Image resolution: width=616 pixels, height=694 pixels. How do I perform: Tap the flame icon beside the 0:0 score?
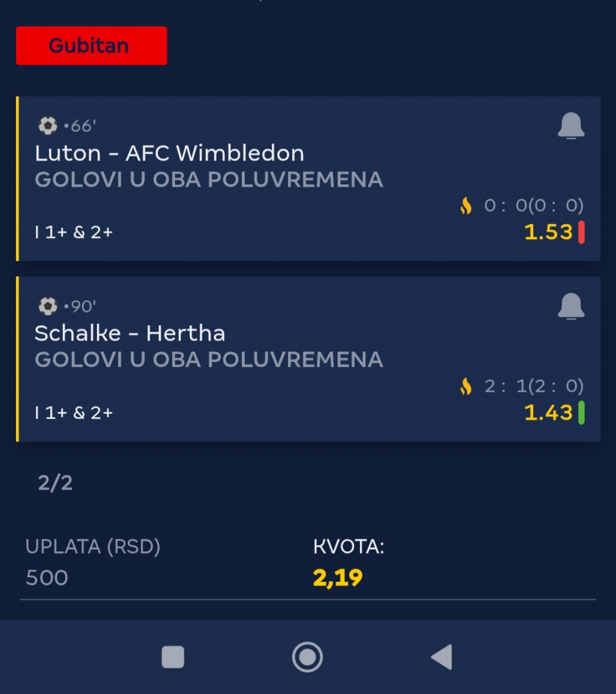pyautogui.click(x=466, y=205)
